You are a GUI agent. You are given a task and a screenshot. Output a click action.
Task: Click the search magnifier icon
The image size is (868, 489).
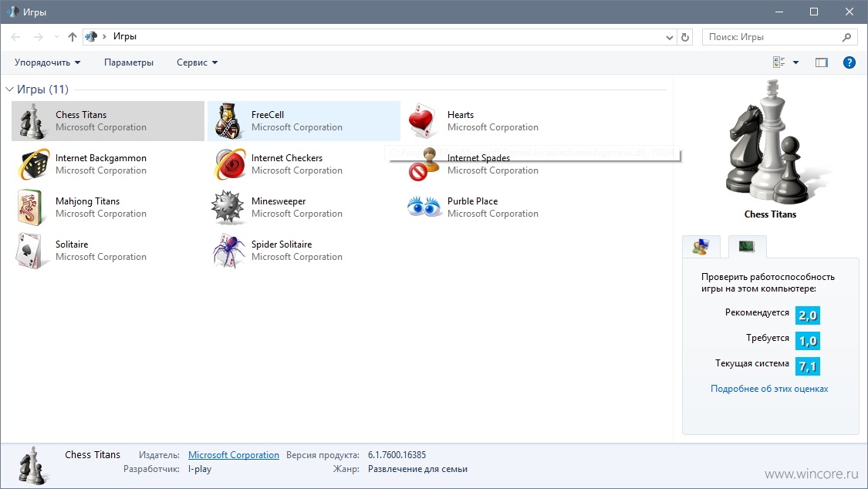pos(846,37)
